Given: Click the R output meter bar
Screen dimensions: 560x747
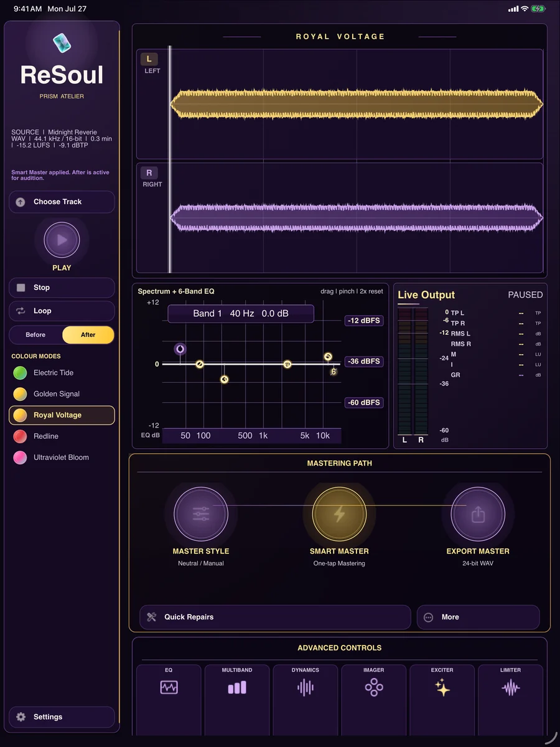Looking at the screenshot, I should (x=421, y=371).
